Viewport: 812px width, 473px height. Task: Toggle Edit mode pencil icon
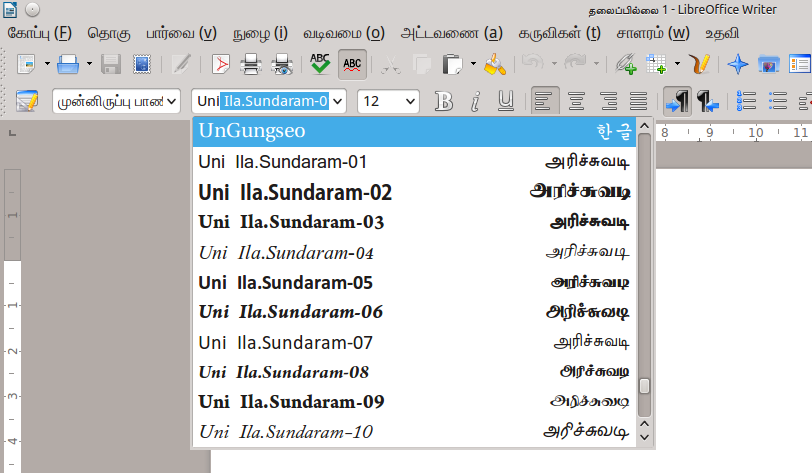[181, 64]
